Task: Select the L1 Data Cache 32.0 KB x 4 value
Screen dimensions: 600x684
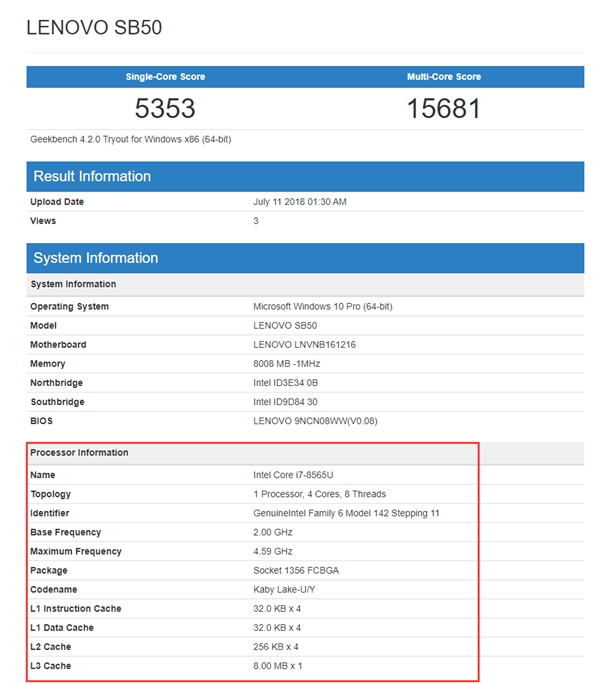Action: coord(277,628)
